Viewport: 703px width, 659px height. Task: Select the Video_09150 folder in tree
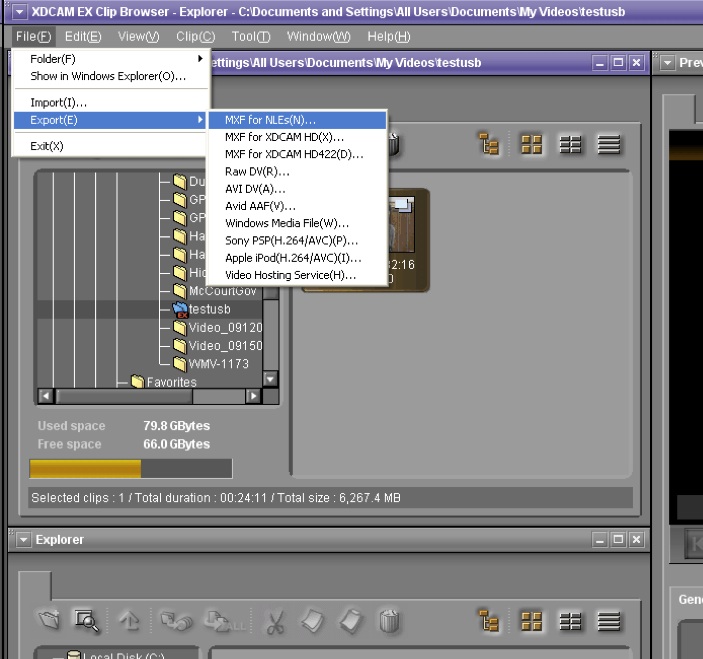click(x=217, y=346)
